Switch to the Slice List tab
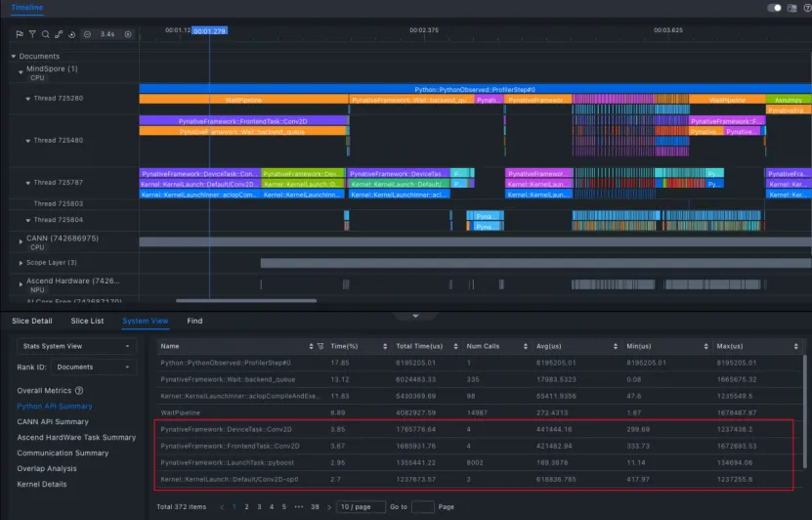Viewport: 812px width, 520px height. point(87,321)
